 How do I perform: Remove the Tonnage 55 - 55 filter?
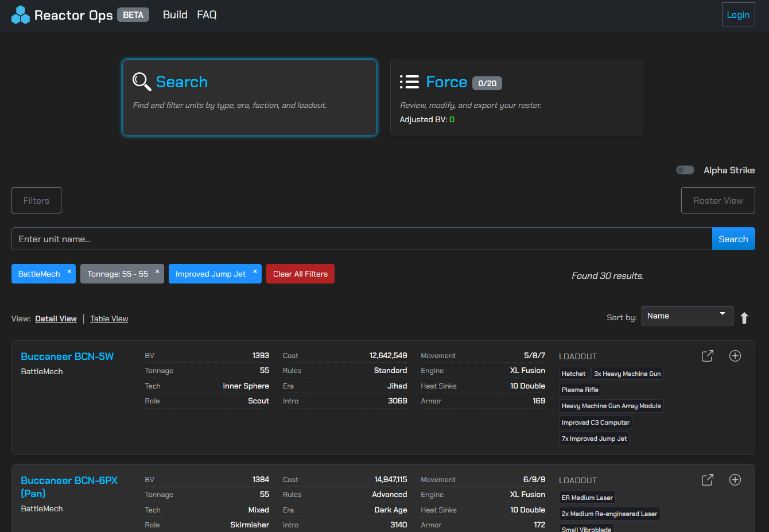157,272
